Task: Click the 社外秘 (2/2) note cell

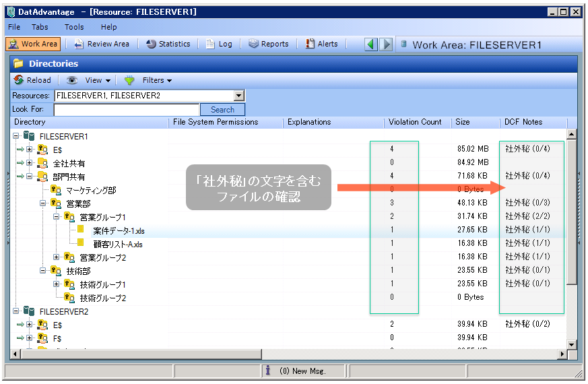Action: click(527, 216)
